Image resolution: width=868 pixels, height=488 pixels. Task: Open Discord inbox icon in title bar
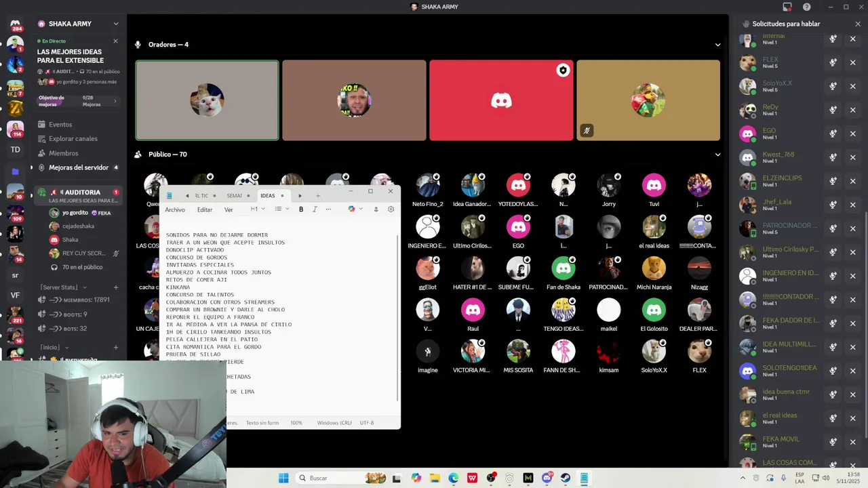tap(787, 7)
